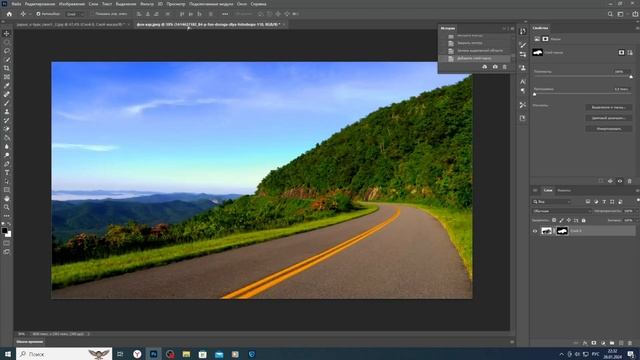Toggle lock position in Layers panel

pyautogui.click(x=569, y=220)
